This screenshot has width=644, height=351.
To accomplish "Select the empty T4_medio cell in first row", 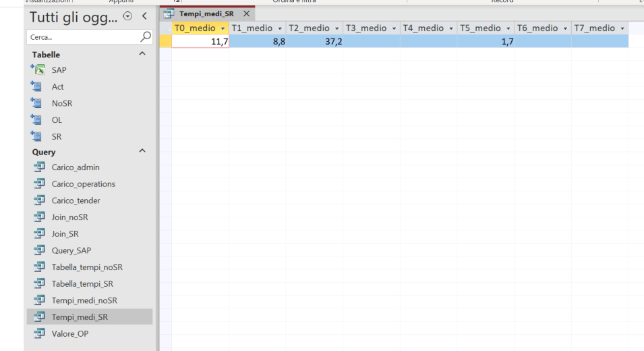I will (x=429, y=41).
